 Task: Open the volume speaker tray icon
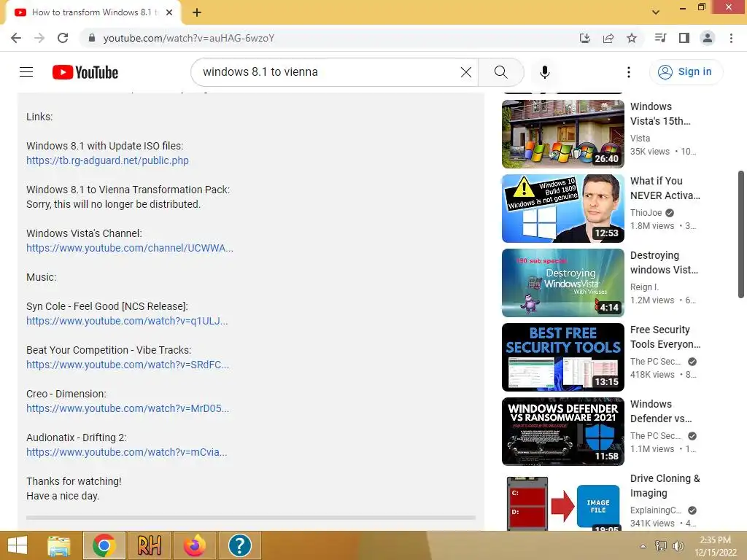tap(678, 545)
